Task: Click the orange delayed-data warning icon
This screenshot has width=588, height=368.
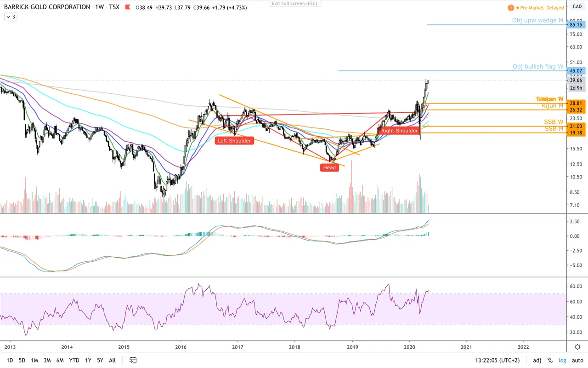Action: pyautogui.click(x=511, y=7)
